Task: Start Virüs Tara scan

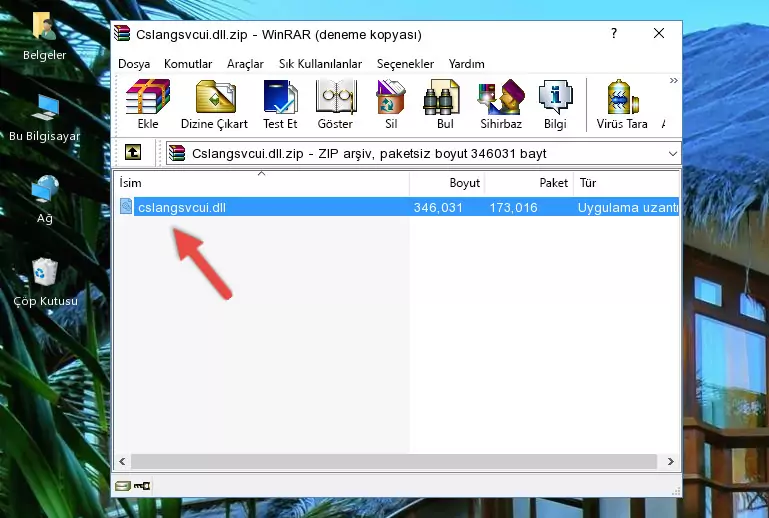Action: pyautogui.click(x=622, y=104)
